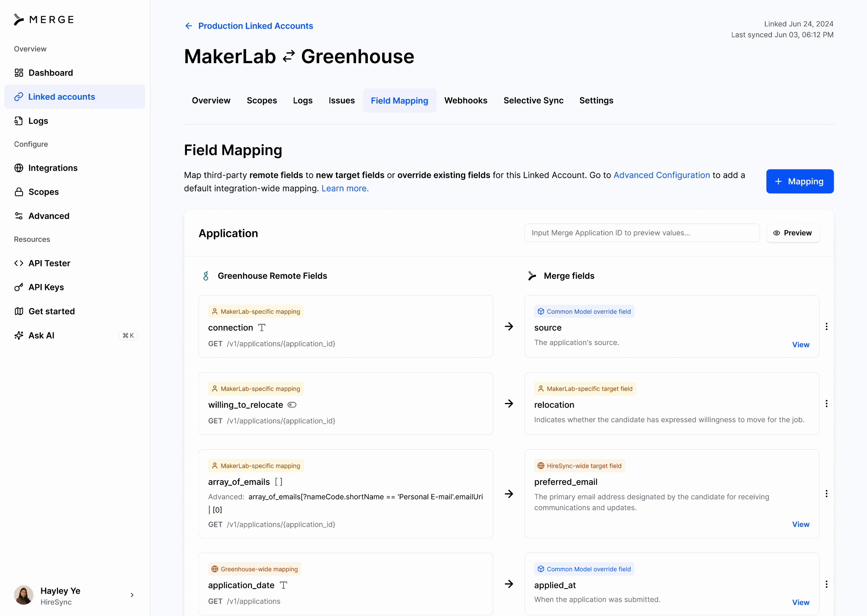The width and height of the screenshot is (867, 616).
Task: Add a new Mapping
Action: pyautogui.click(x=800, y=181)
